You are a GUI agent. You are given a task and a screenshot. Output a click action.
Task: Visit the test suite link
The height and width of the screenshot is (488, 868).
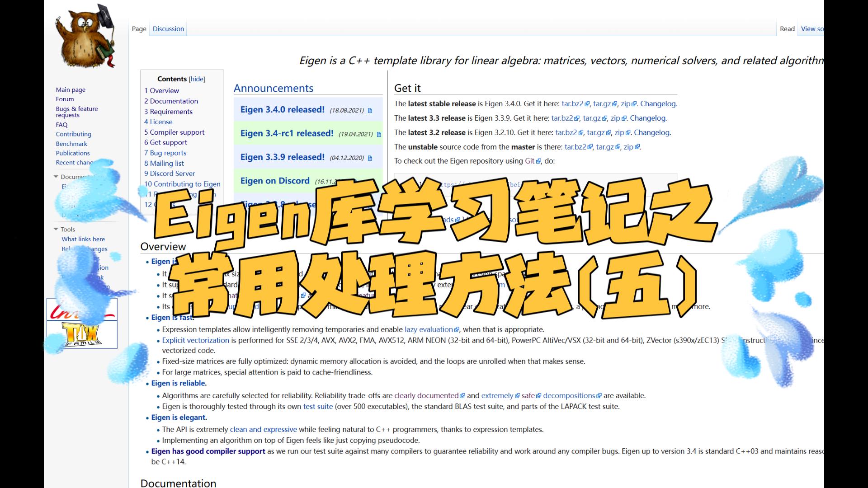(317, 406)
